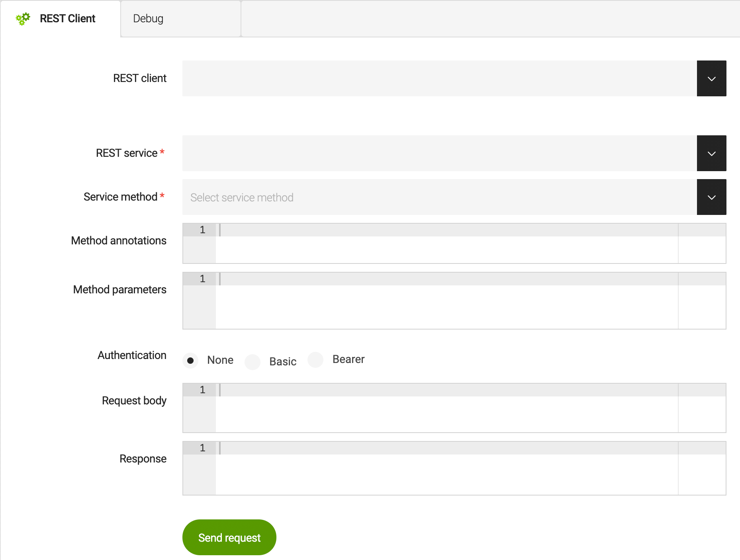
Task: Choose Basic authentication radio button
Action: coord(253,362)
